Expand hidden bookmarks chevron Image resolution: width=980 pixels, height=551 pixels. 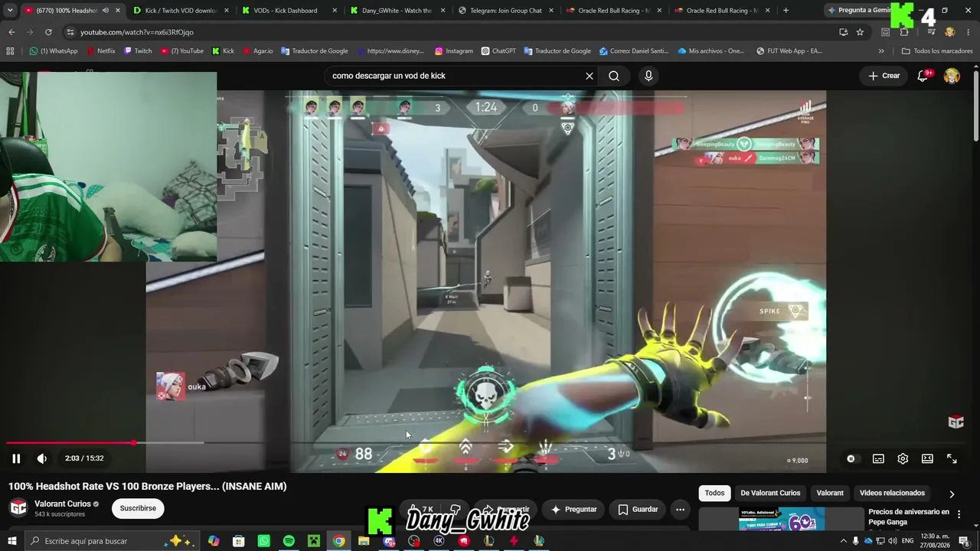click(x=881, y=51)
